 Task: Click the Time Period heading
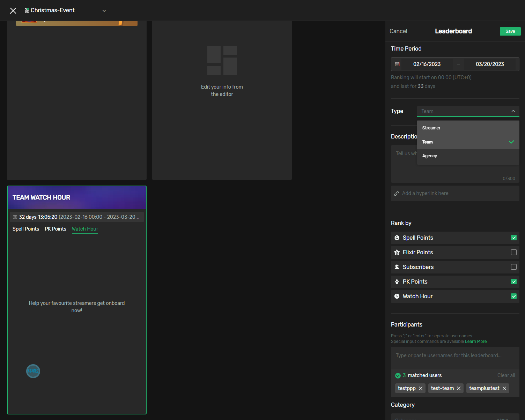click(x=406, y=48)
